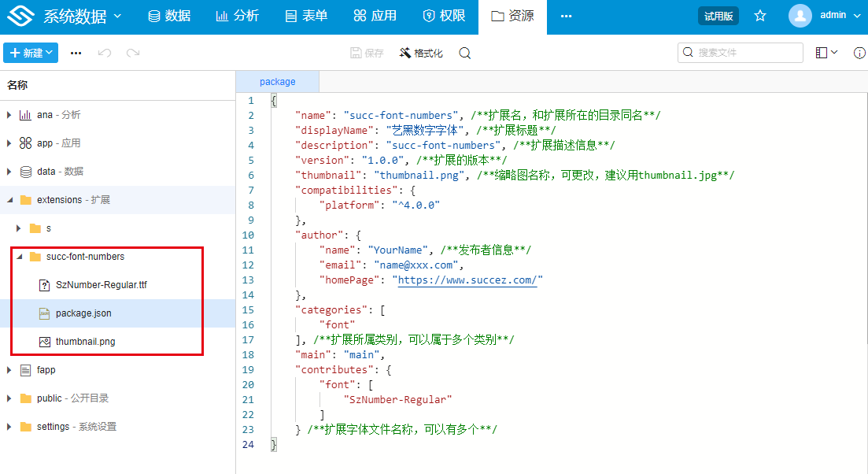This screenshot has height=474, width=868.
Task: Click the undo arrow icon
Action: point(104,53)
